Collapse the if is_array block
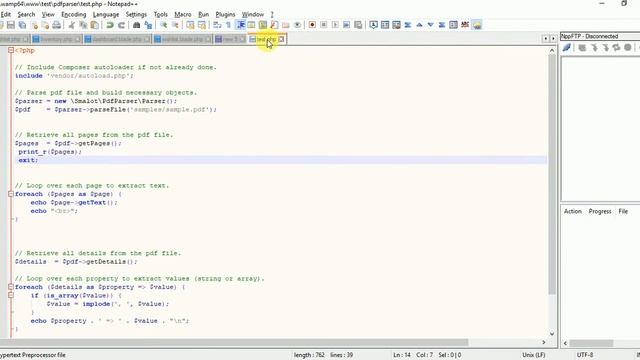Screen dimensions: 640x360 [x=11, y=295]
